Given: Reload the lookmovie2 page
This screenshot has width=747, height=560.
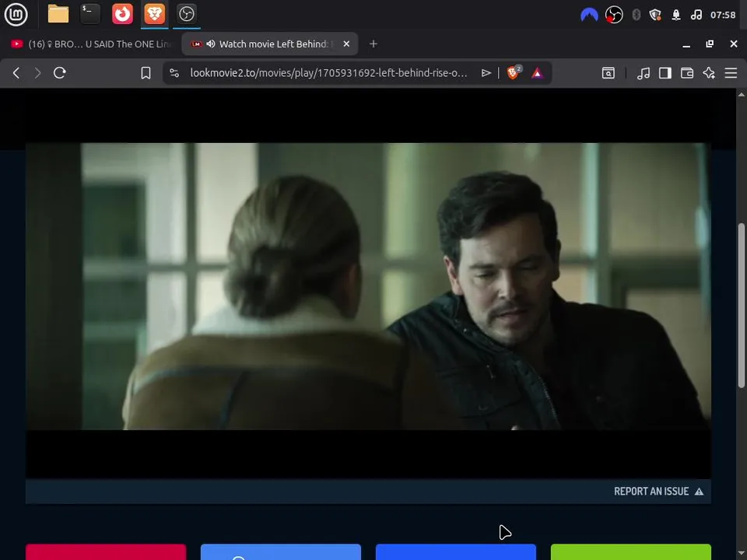Looking at the screenshot, I should tap(60, 73).
